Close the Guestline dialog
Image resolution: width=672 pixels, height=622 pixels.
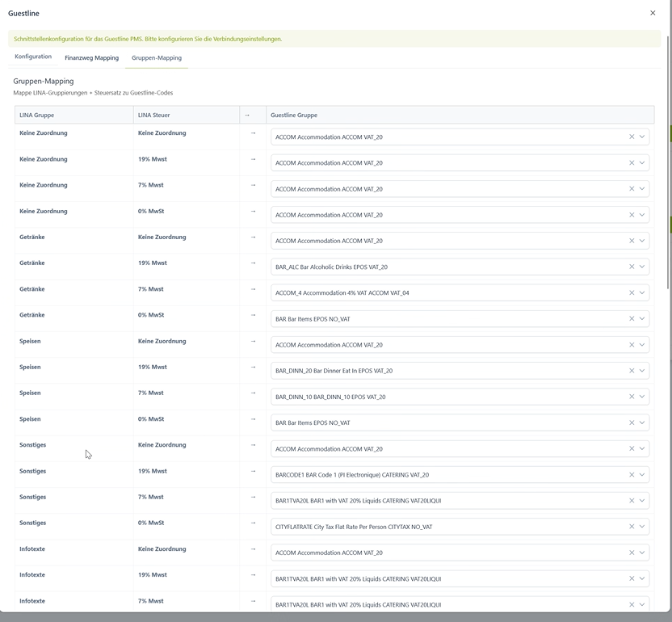(x=653, y=13)
